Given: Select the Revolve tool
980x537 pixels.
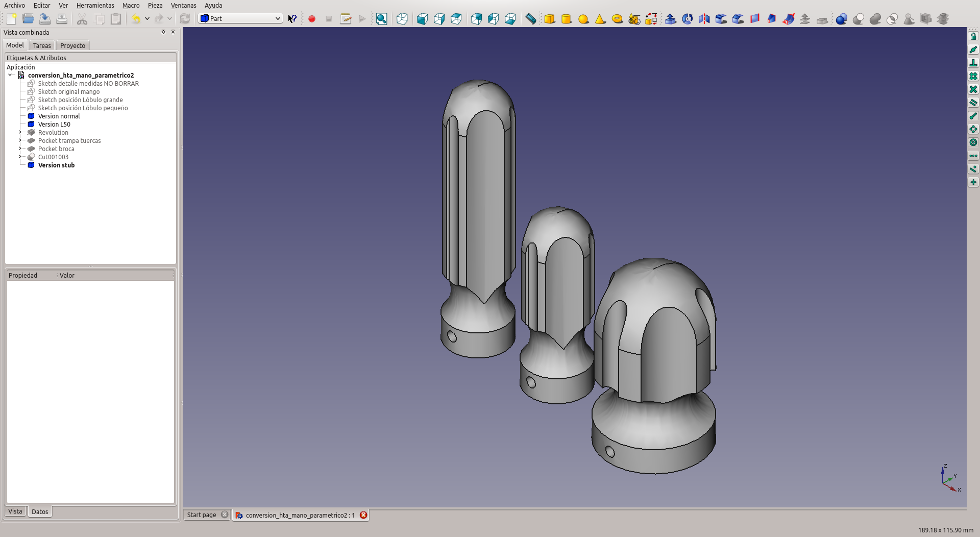Looking at the screenshot, I should [x=688, y=19].
